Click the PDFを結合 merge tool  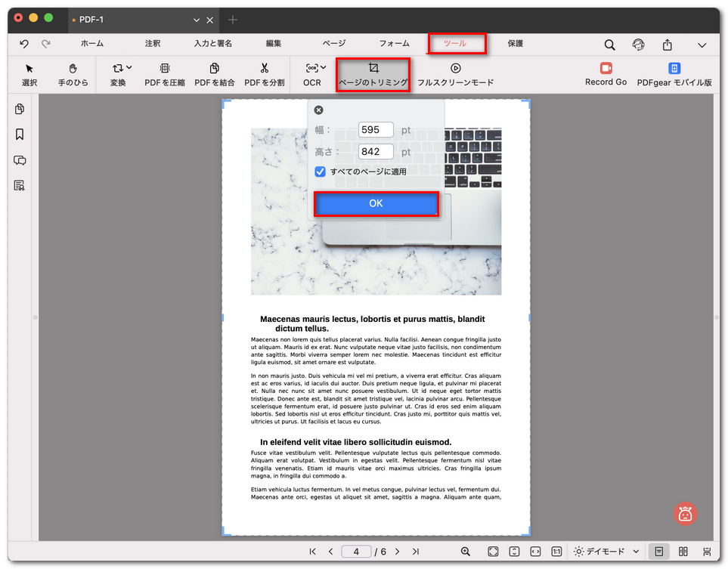pos(215,74)
